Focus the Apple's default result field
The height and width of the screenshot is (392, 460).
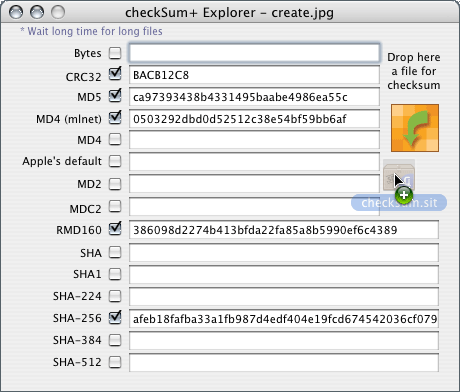click(254, 162)
